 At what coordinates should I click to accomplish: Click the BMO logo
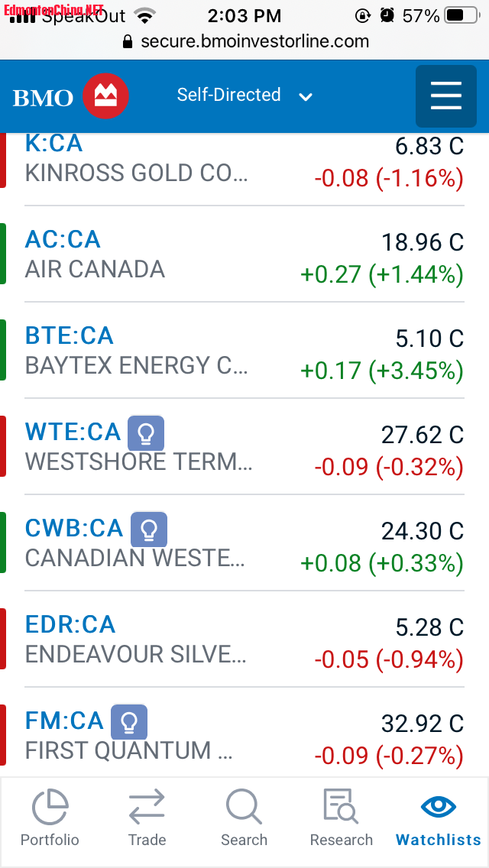click(70, 96)
